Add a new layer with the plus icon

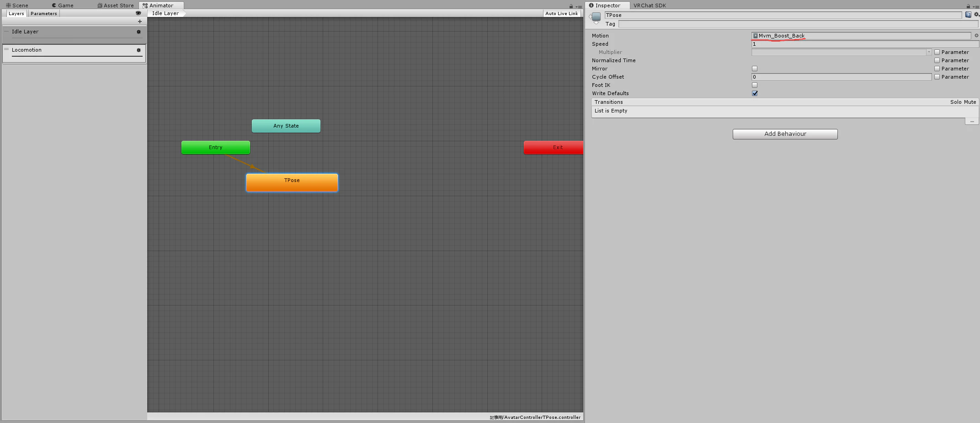pos(140,21)
